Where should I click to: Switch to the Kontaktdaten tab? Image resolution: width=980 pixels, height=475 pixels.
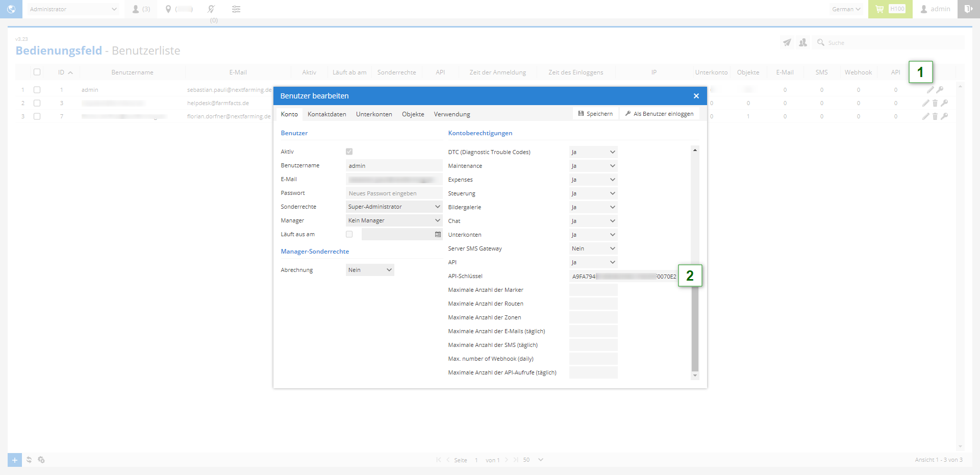[326, 114]
